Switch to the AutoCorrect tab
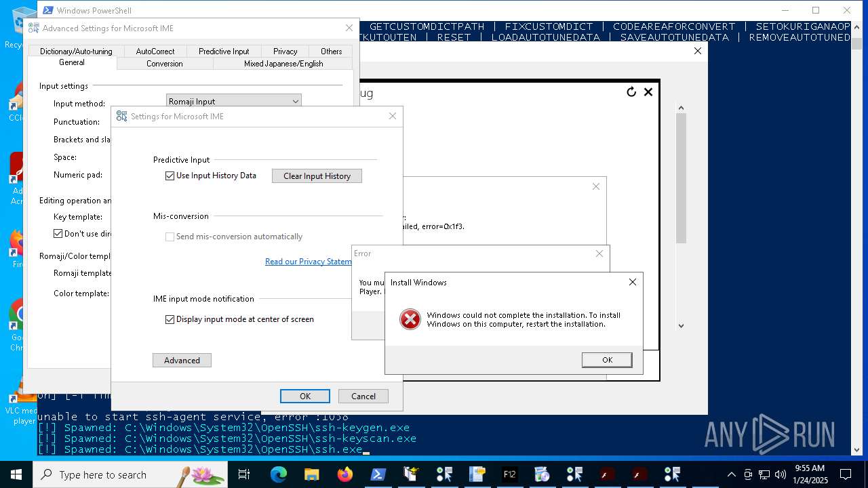 point(155,51)
